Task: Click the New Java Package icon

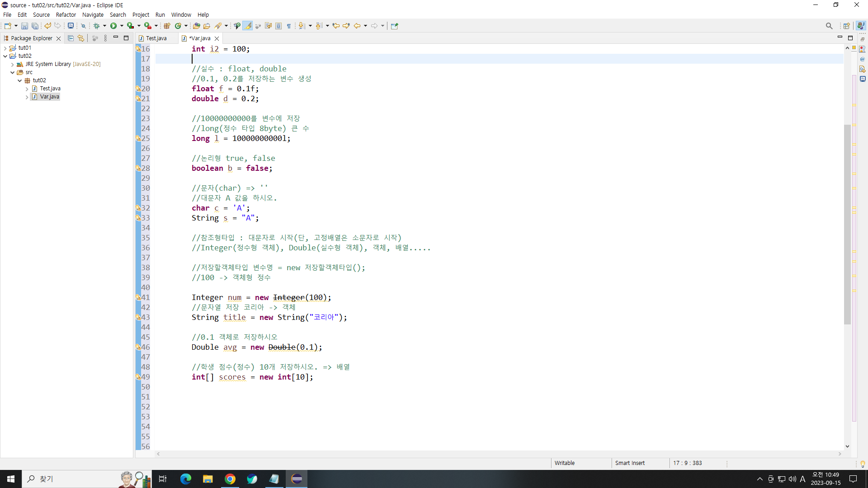Action: coord(167,26)
